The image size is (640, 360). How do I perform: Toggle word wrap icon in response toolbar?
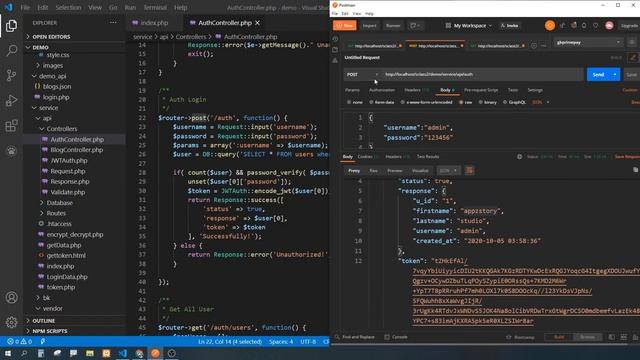[x=469, y=171]
